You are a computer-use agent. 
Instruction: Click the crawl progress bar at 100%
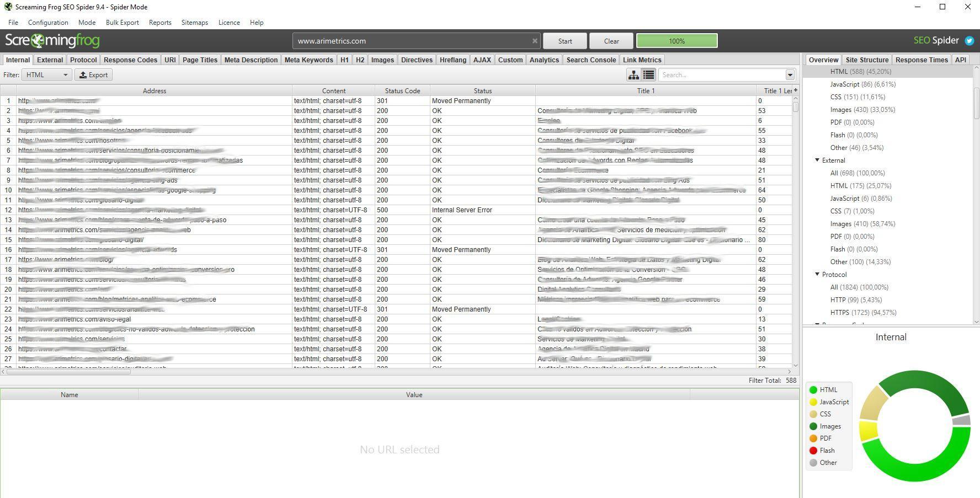677,41
